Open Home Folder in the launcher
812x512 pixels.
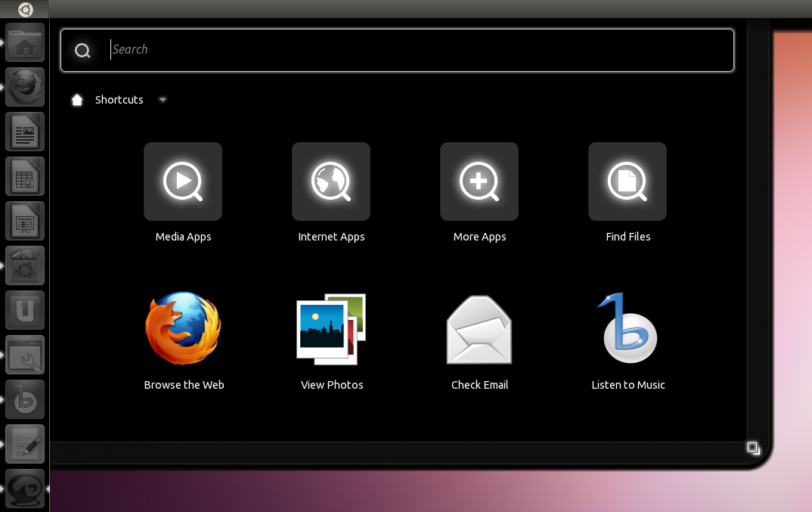pyautogui.click(x=25, y=42)
